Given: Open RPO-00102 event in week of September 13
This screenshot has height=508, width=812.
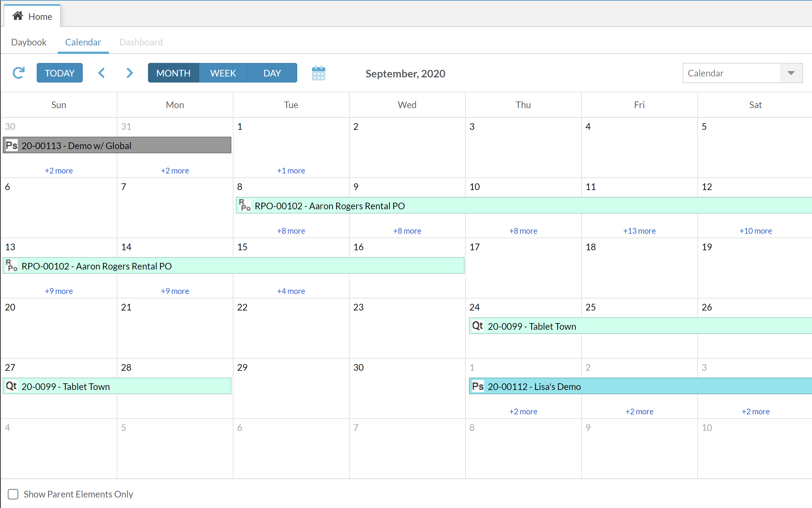Looking at the screenshot, I should click(x=234, y=265).
